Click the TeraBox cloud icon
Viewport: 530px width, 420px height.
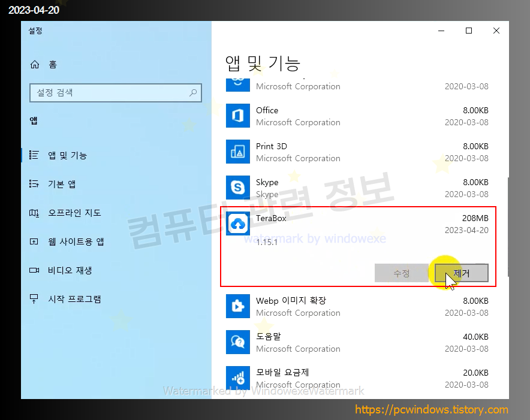238,223
